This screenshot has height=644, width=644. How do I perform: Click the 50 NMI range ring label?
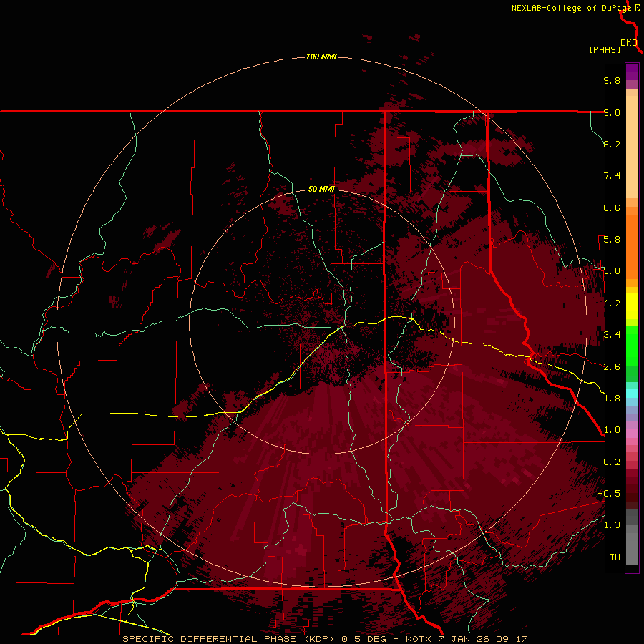pyautogui.click(x=321, y=189)
